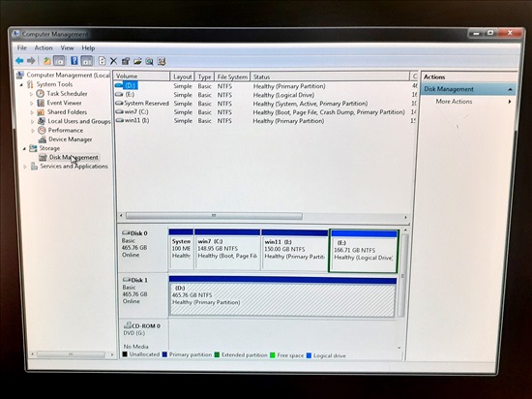Click the Properties toolbar icon
The width and height of the screenshot is (532, 399).
coord(126,61)
